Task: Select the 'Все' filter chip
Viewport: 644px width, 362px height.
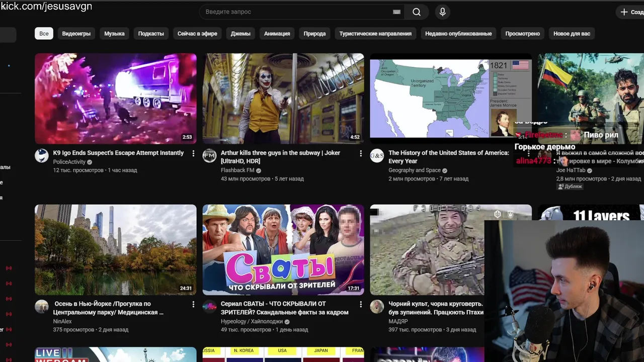Action: tap(44, 34)
